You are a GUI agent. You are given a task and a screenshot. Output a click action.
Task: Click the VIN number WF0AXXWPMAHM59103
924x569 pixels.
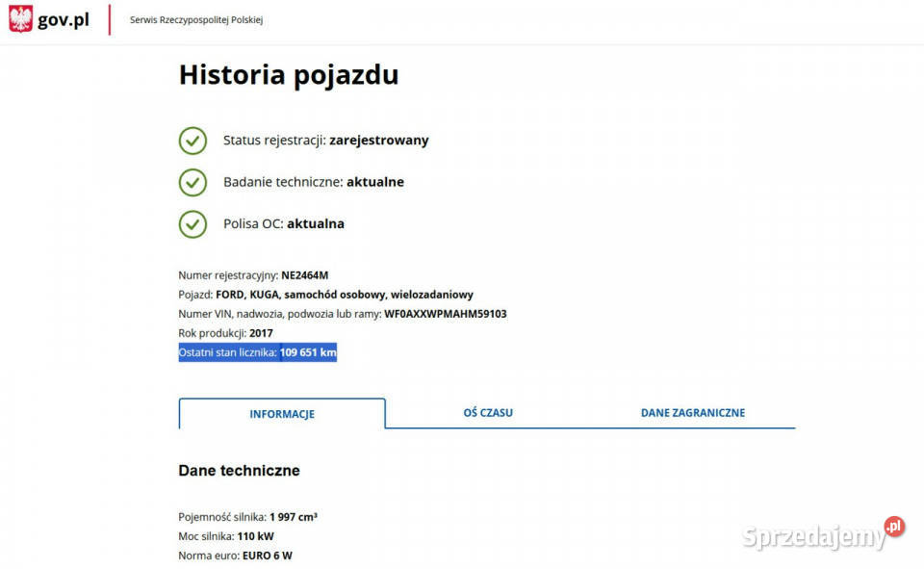[x=445, y=314]
